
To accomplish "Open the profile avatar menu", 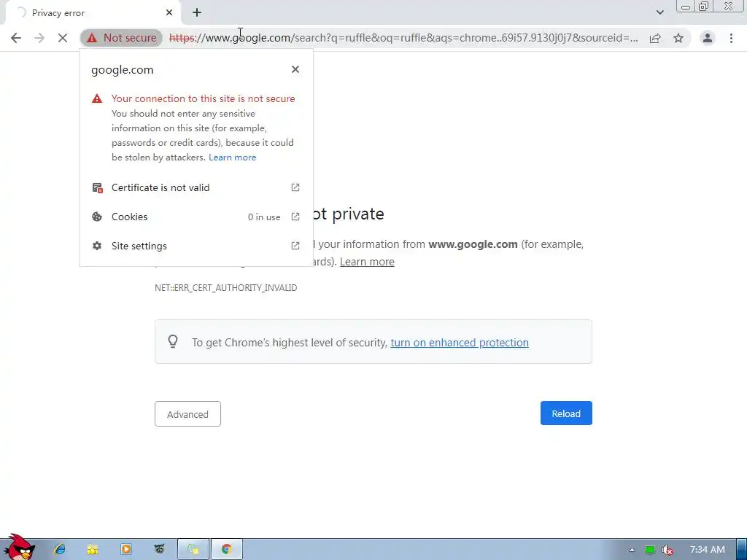I will tap(708, 38).
